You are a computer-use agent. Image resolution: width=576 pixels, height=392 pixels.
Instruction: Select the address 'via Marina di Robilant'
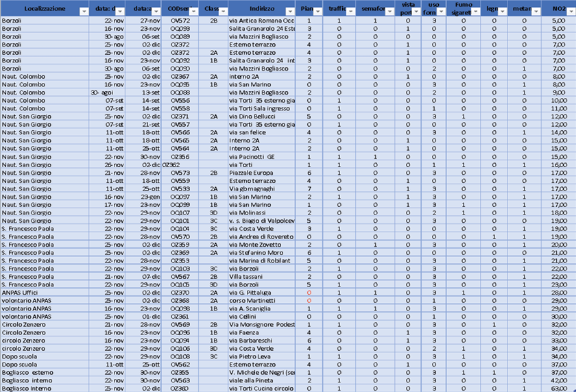[x=261, y=261]
